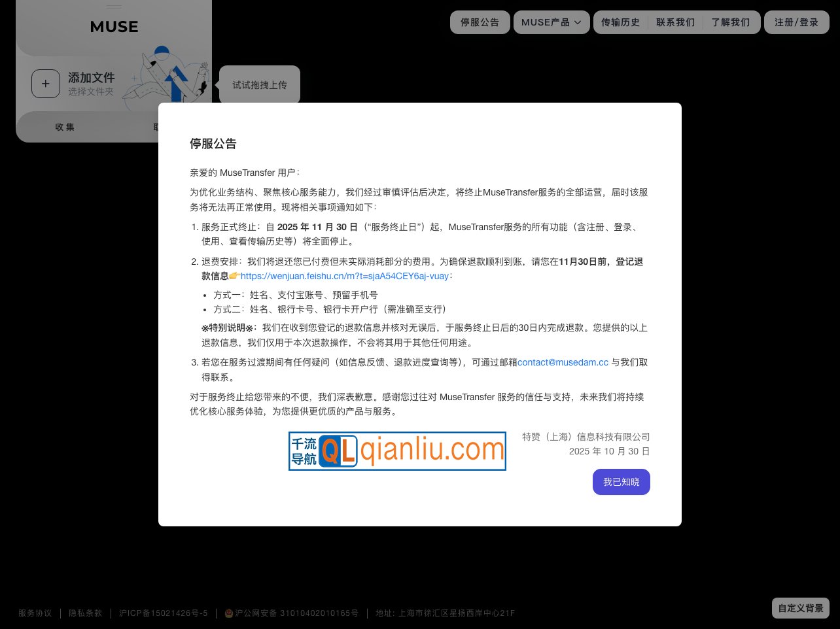This screenshot has height=629, width=840.
Task: Click the QL qianliu.com logo image
Action: click(x=397, y=451)
